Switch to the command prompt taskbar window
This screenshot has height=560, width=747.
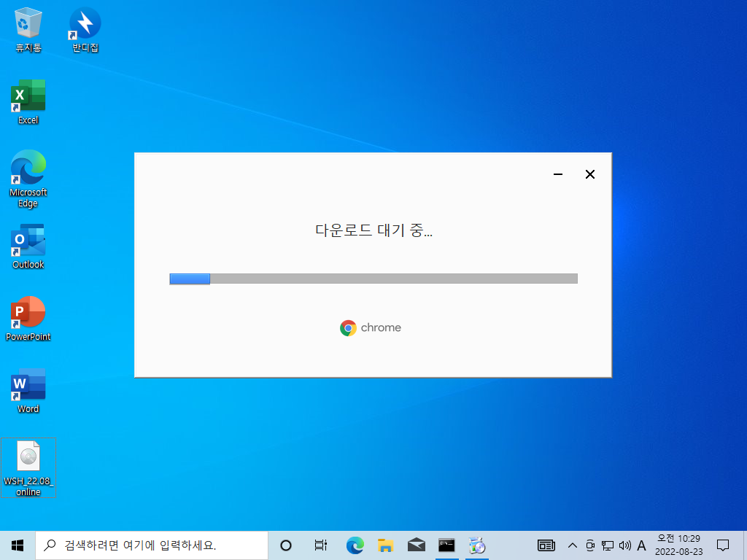pyautogui.click(x=447, y=545)
